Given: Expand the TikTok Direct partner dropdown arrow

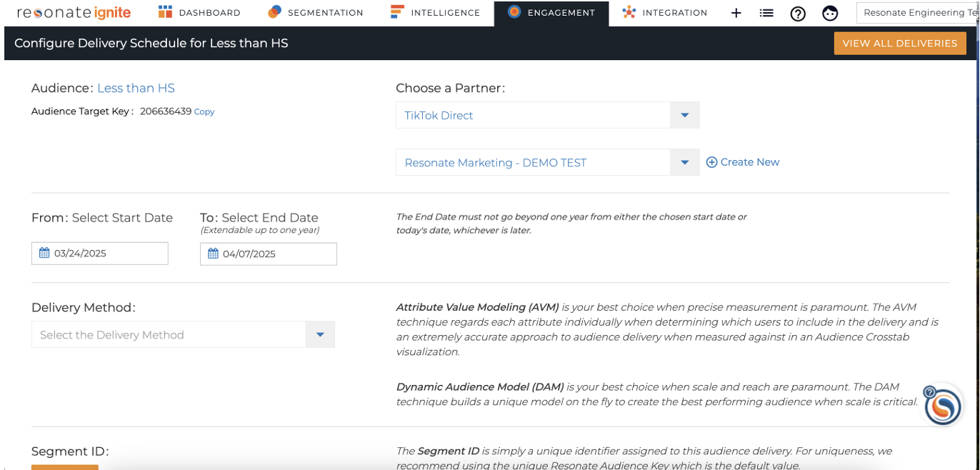Looking at the screenshot, I should [x=684, y=115].
